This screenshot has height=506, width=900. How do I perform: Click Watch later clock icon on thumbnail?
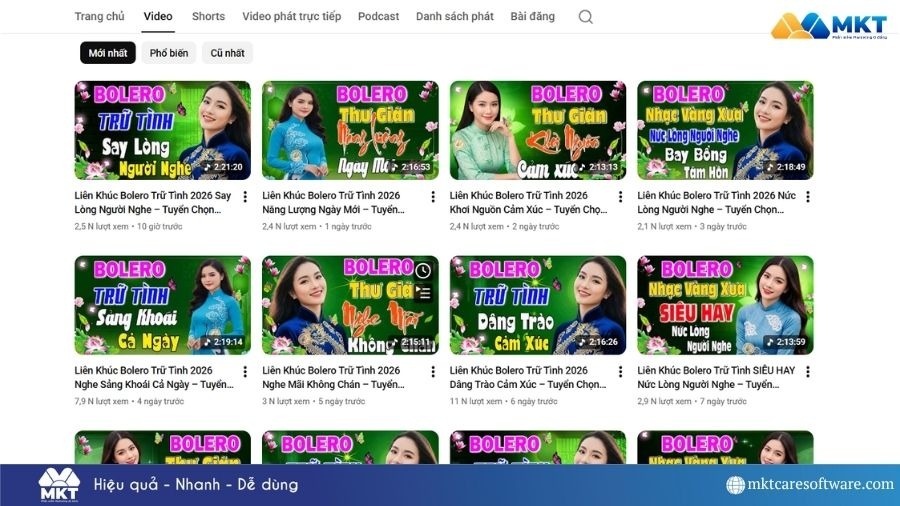click(x=423, y=270)
